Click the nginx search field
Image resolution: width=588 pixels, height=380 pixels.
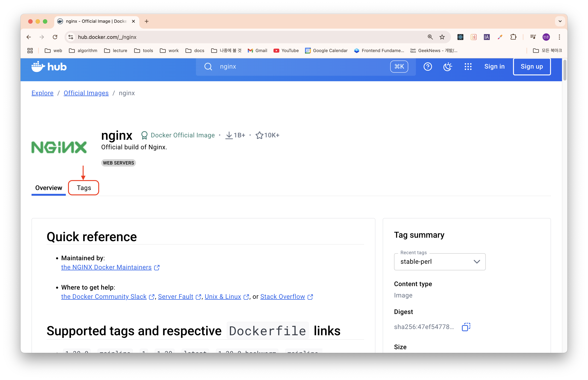[x=296, y=67]
